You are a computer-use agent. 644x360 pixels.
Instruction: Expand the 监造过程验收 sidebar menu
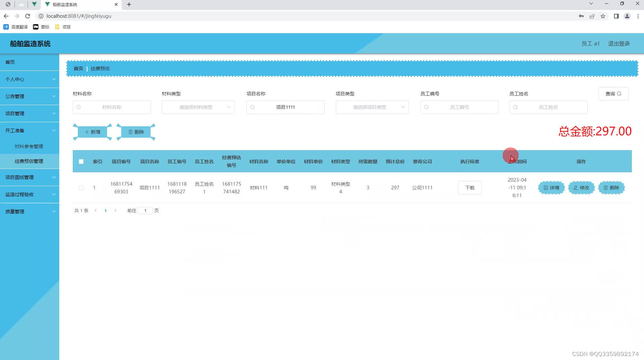30,194
